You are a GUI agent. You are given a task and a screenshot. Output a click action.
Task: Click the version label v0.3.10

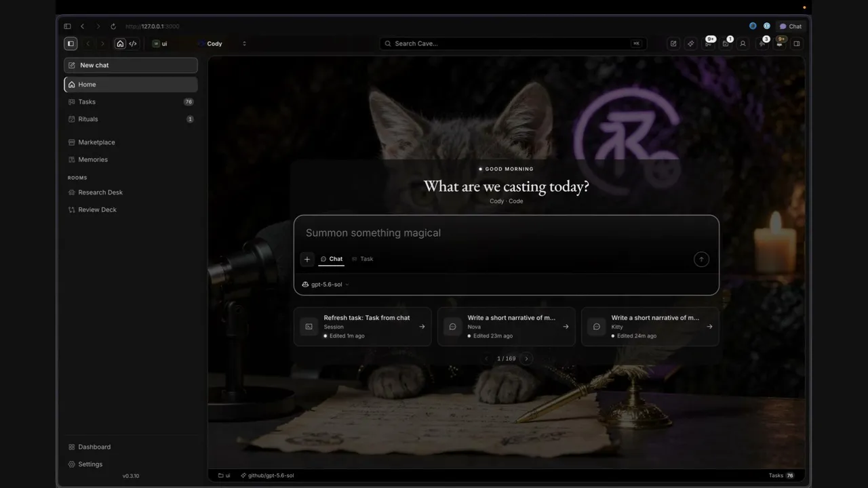(x=131, y=476)
